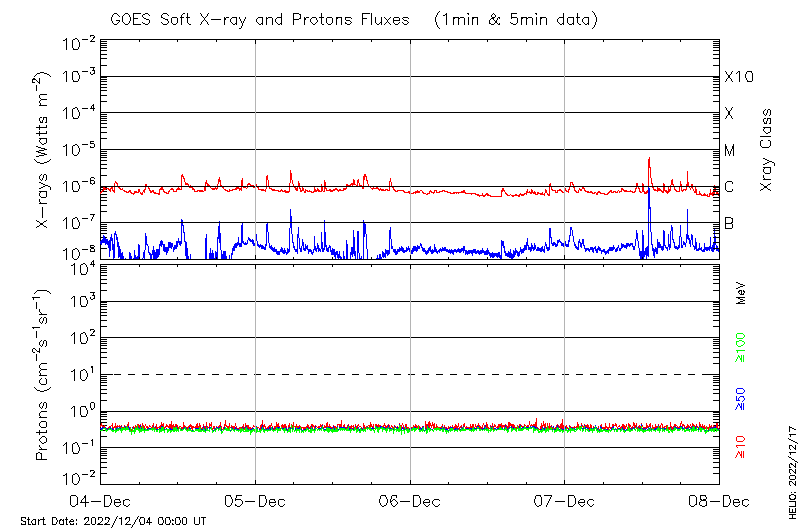
Task: Click the MeV label above the proton legend
Action: pos(741,293)
